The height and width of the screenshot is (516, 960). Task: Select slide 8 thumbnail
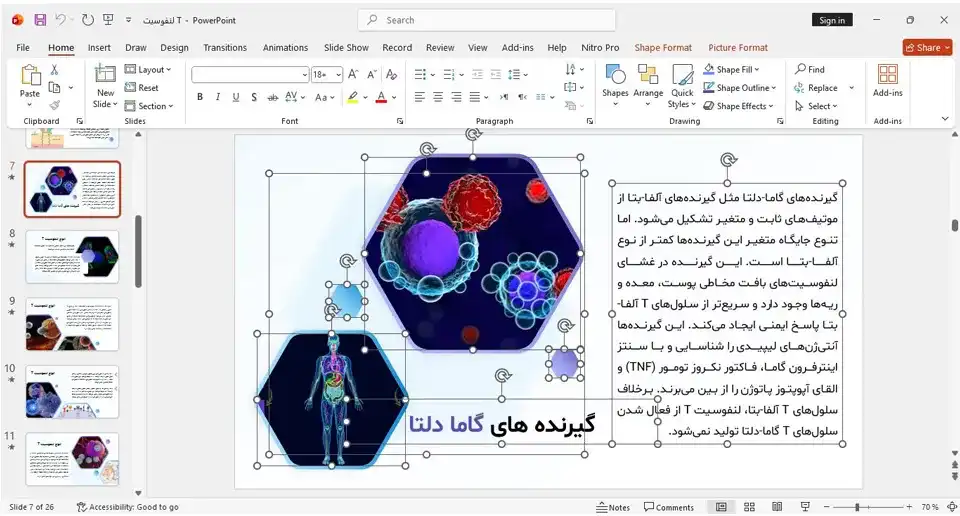[72, 257]
